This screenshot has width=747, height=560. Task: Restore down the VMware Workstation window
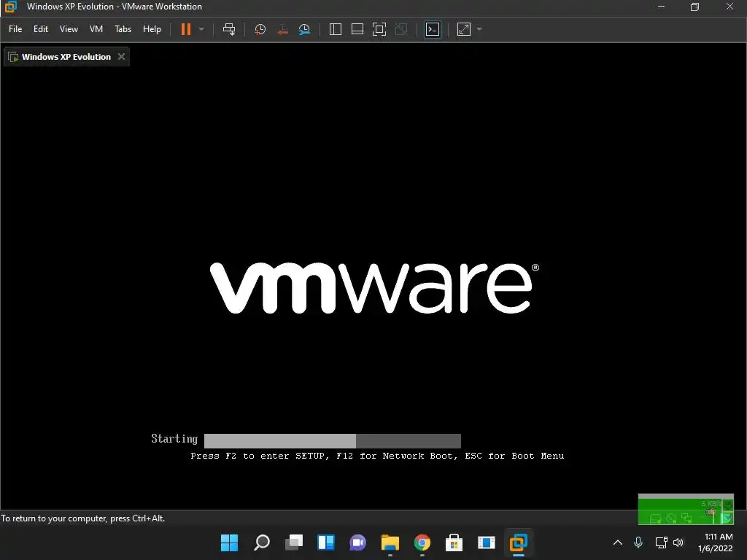(x=695, y=7)
